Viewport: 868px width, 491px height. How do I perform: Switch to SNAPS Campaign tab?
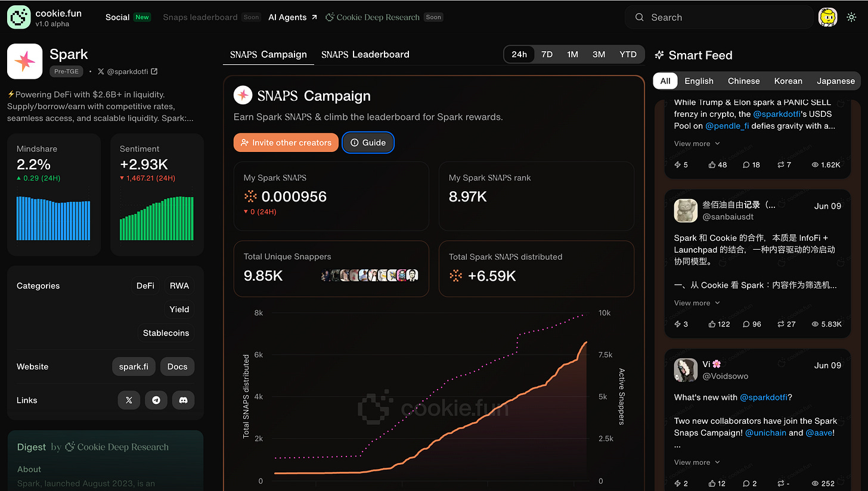pyautogui.click(x=268, y=54)
